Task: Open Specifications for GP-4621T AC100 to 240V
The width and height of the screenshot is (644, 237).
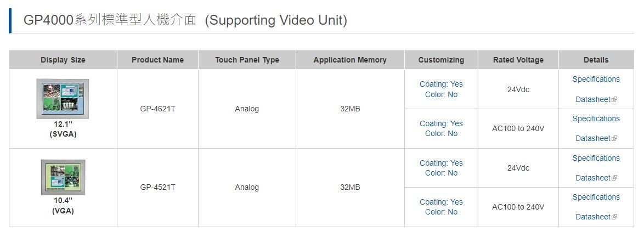Action: (x=596, y=119)
